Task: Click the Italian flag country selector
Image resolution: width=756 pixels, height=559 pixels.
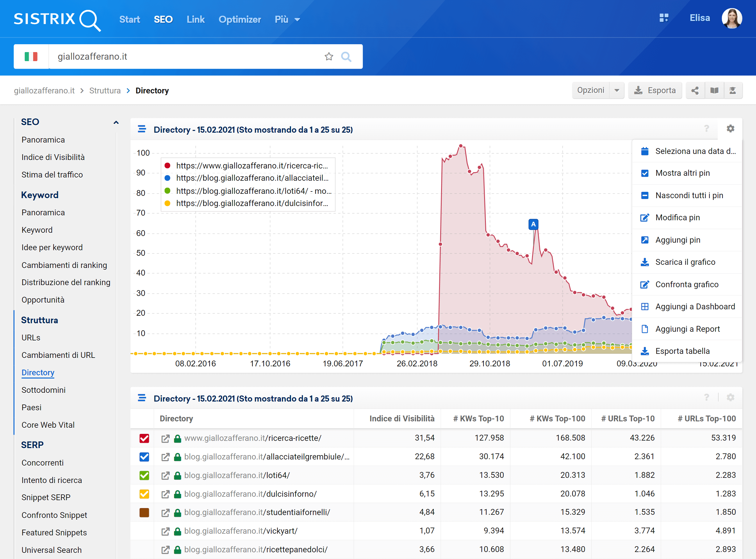Action: 31,56
